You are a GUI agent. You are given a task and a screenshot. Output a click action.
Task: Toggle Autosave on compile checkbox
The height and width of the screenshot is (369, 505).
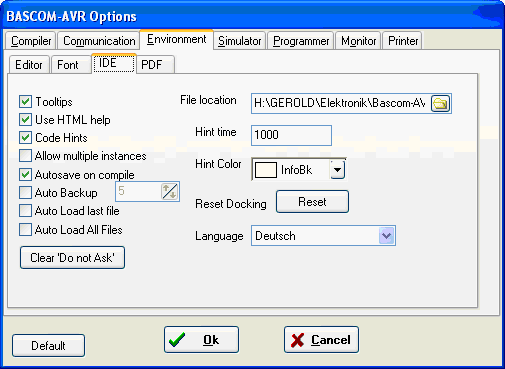(x=25, y=174)
